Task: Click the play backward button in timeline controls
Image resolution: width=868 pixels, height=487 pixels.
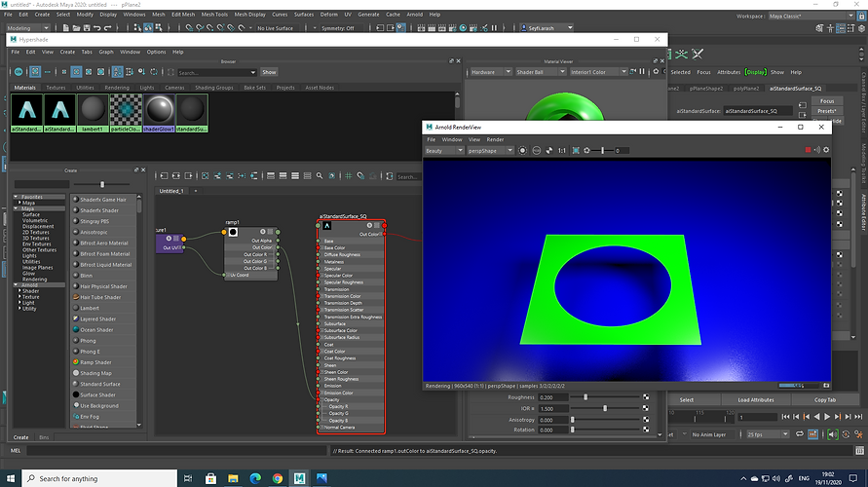Action: pyautogui.click(x=816, y=417)
